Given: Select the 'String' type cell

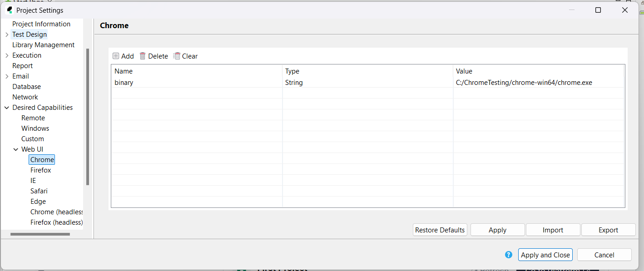Looking at the screenshot, I should (367, 83).
